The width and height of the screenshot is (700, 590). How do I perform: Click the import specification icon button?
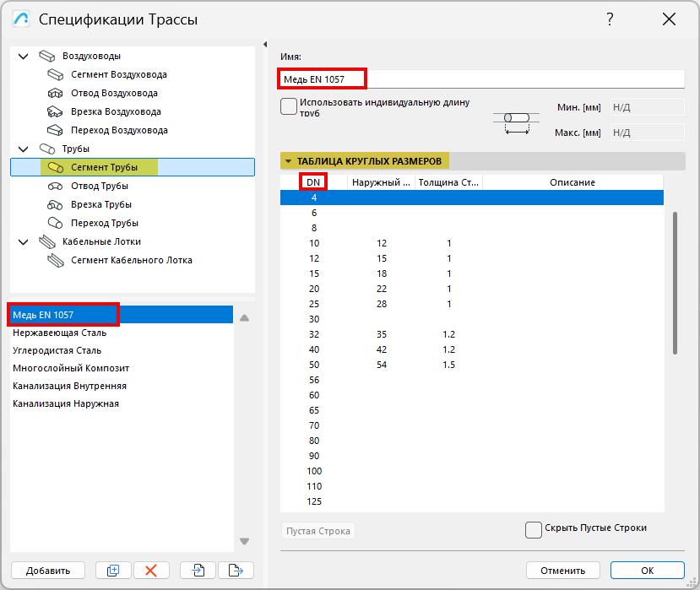(x=198, y=571)
